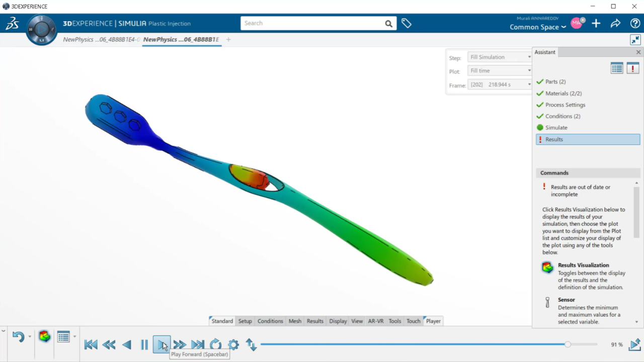
Task: Toggle the Results Visualization colored cube icon
Action: [x=45, y=336]
